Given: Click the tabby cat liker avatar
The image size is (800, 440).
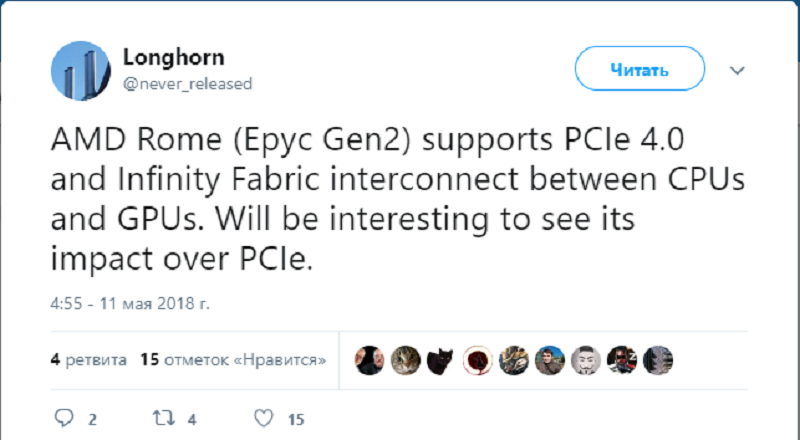Looking at the screenshot, I should tap(406, 359).
